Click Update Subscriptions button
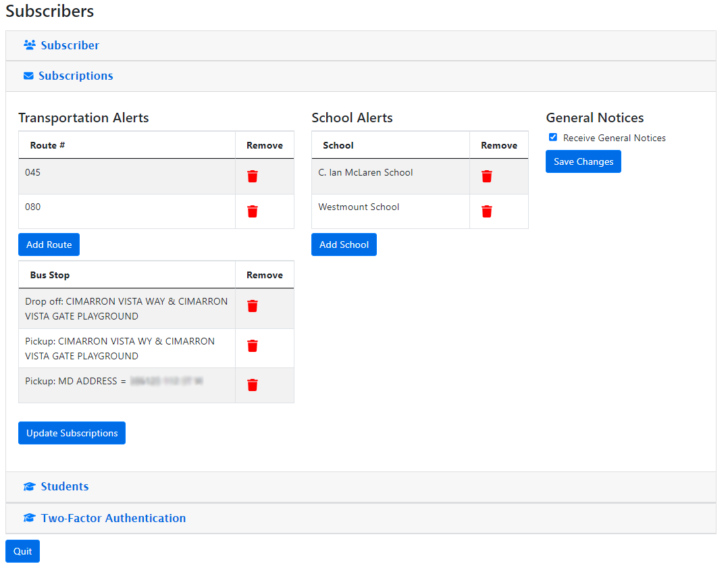Viewport: 728px width, 564px height. (72, 433)
